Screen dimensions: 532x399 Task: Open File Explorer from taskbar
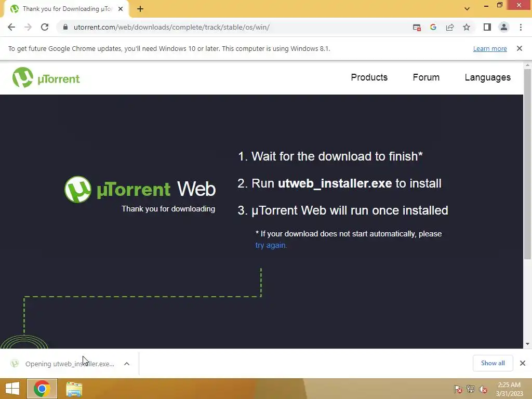click(x=74, y=389)
